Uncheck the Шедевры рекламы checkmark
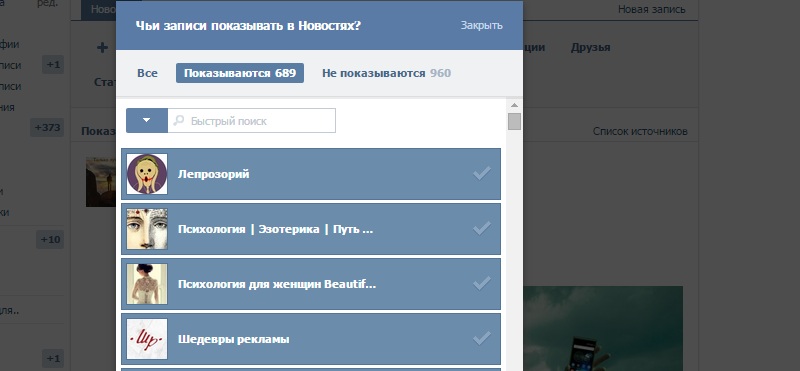The height and width of the screenshot is (371, 800). pyautogui.click(x=482, y=339)
